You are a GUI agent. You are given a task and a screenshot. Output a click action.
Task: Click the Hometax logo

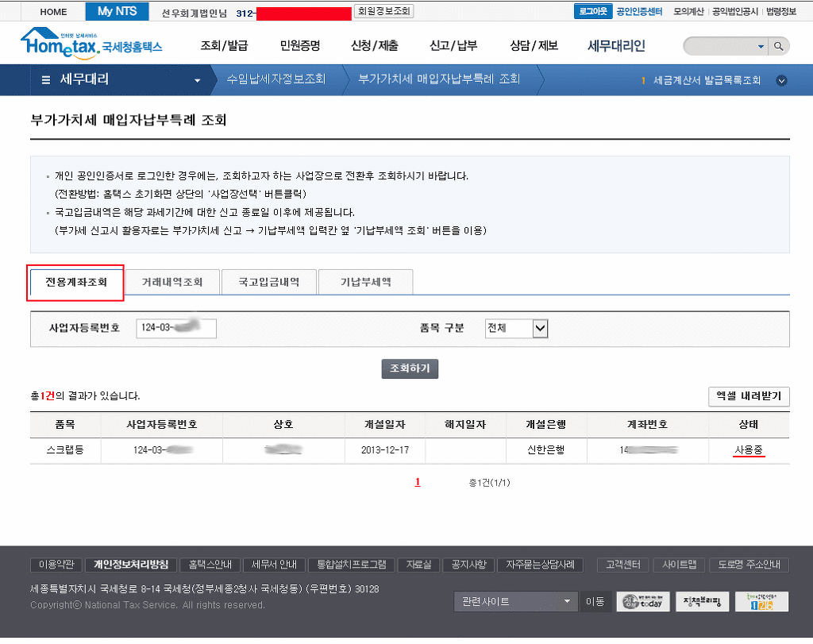click(x=91, y=45)
